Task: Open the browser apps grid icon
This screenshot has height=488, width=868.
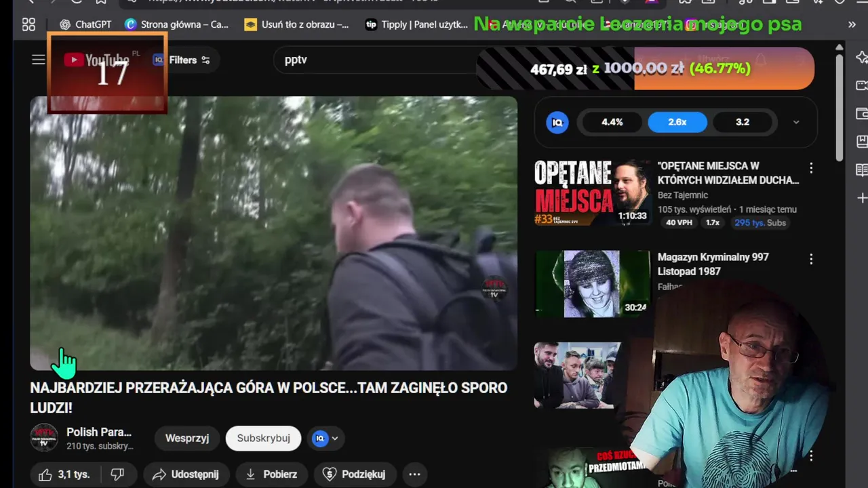Action: click(28, 24)
